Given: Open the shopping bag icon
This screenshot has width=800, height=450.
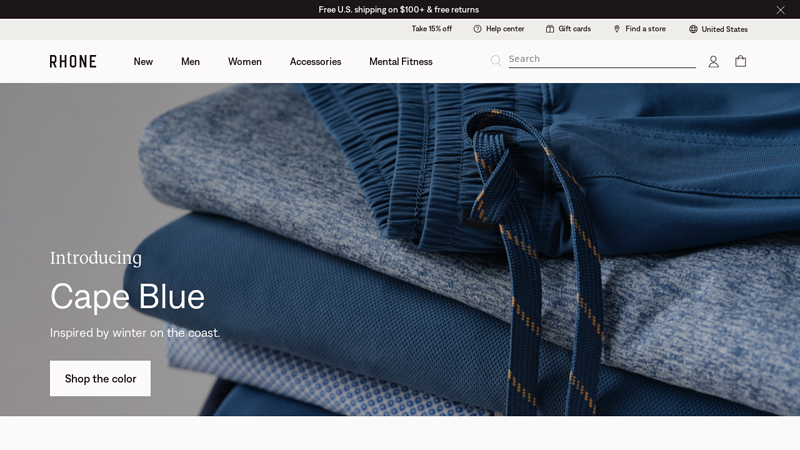Looking at the screenshot, I should pos(740,61).
